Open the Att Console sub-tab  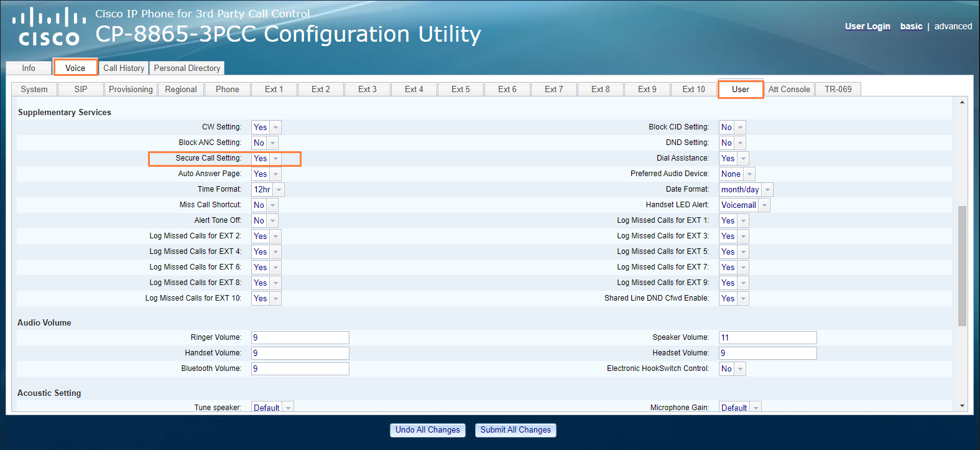(x=789, y=89)
